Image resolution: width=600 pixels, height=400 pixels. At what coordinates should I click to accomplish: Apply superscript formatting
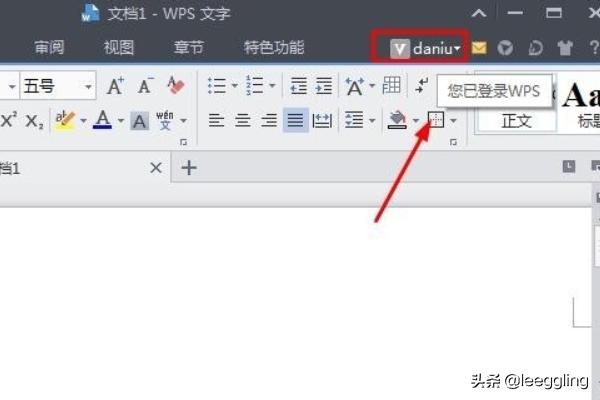pyautogui.click(x=8, y=120)
